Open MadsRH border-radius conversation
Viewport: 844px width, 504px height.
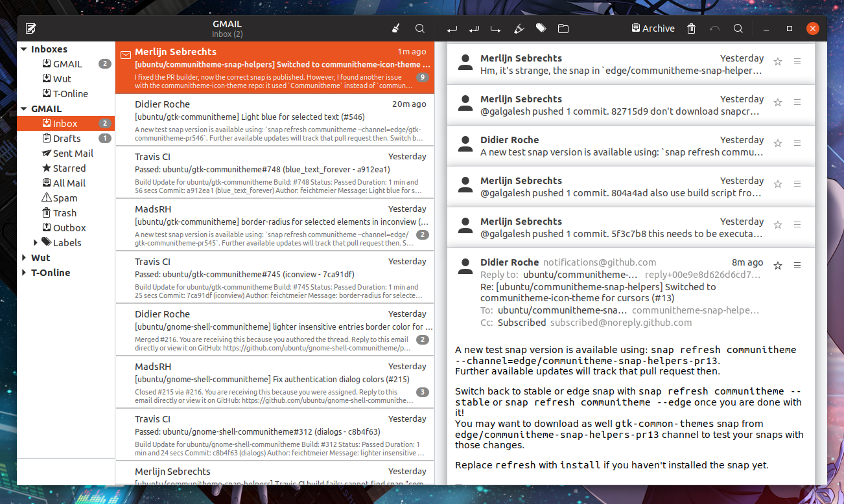274,225
